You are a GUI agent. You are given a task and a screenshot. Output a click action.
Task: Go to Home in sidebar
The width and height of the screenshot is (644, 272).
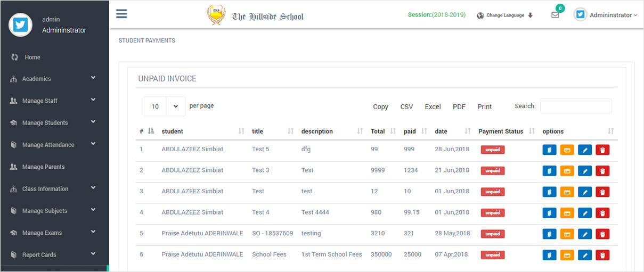(32, 57)
